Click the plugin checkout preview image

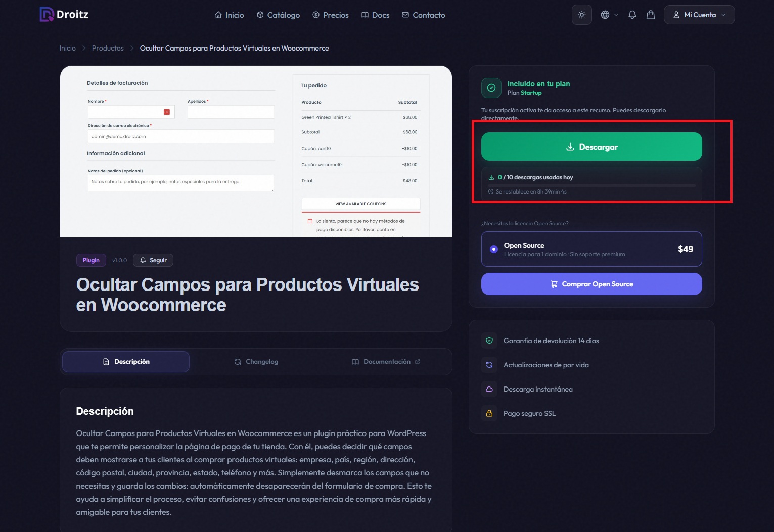(x=256, y=152)
